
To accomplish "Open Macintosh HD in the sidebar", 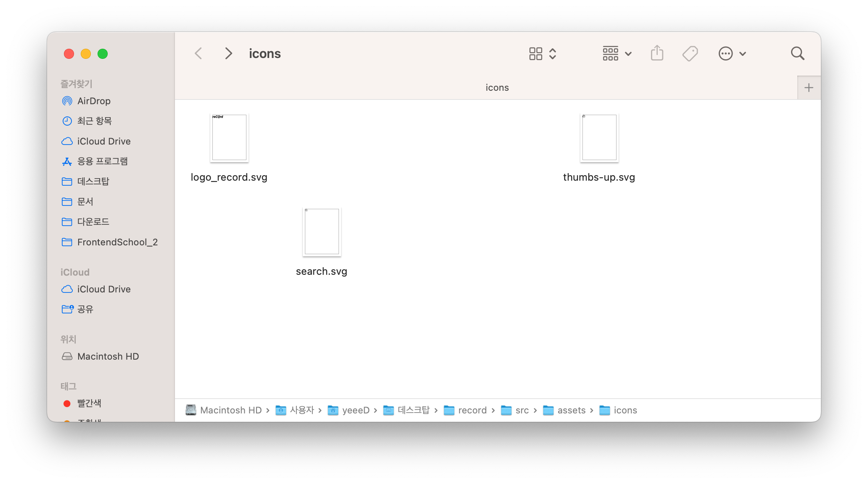I will pos(108,356).
